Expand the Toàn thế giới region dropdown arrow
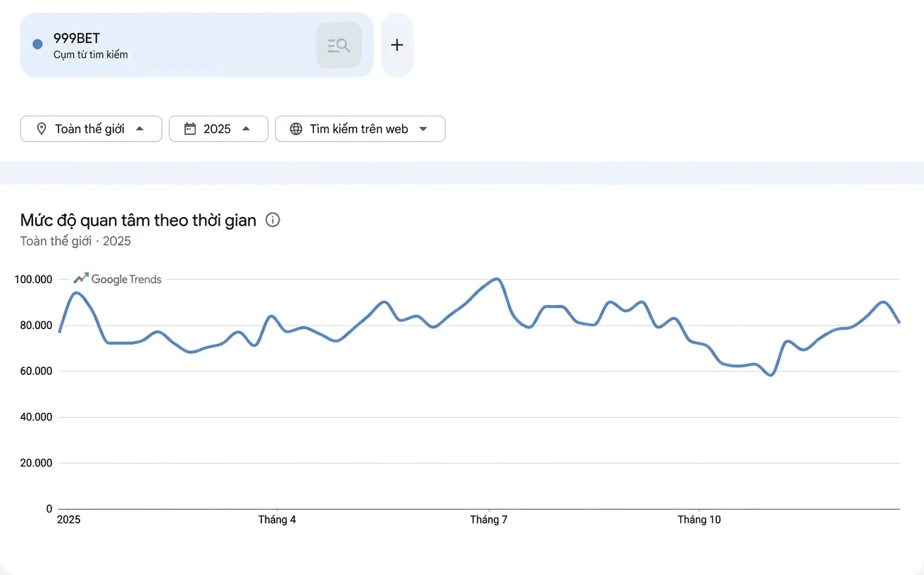This screenshot has height=575, width=924. (x=139, y=129)
